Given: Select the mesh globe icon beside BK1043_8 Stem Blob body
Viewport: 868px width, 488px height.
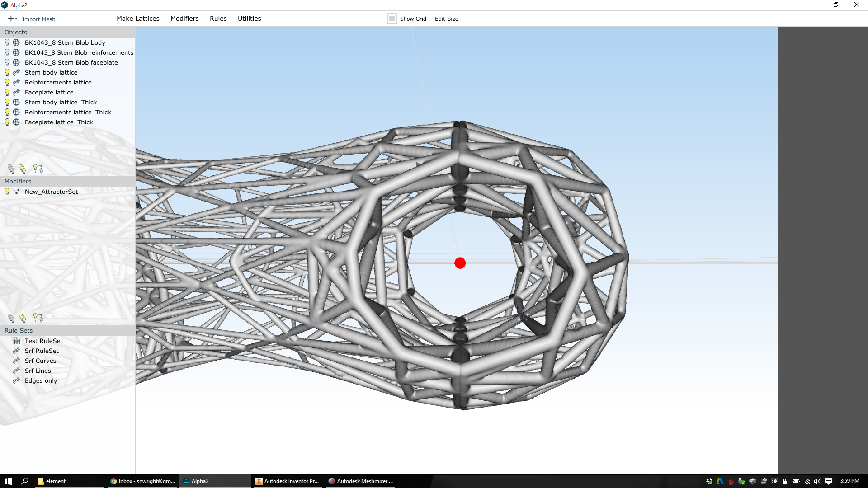Looking at the screenshot, I should [x=16, y=42].
